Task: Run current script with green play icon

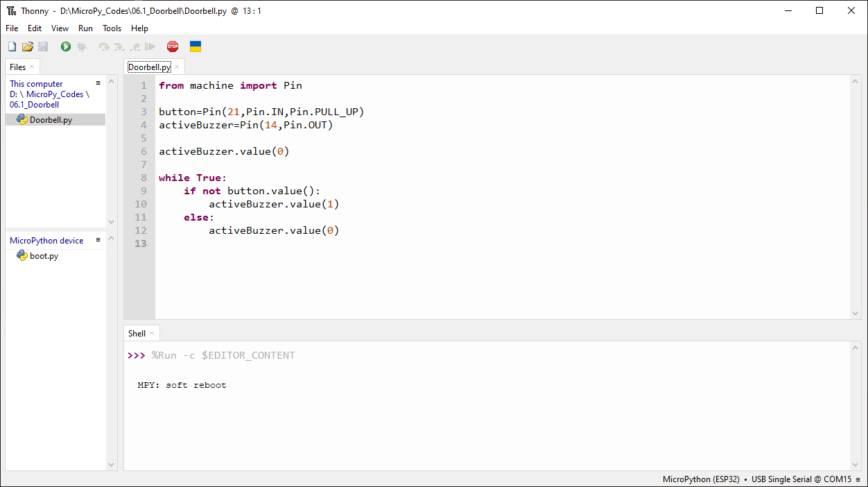Action: 66,46
